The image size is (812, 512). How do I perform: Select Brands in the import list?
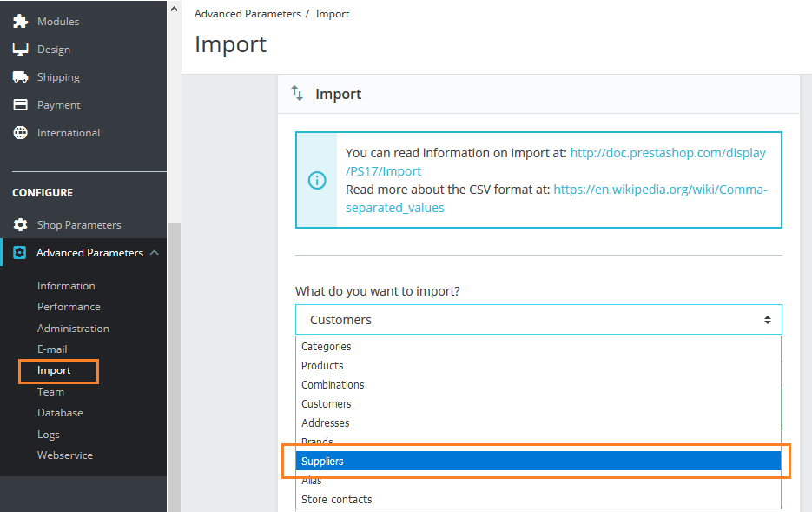[x=317, y=442]
